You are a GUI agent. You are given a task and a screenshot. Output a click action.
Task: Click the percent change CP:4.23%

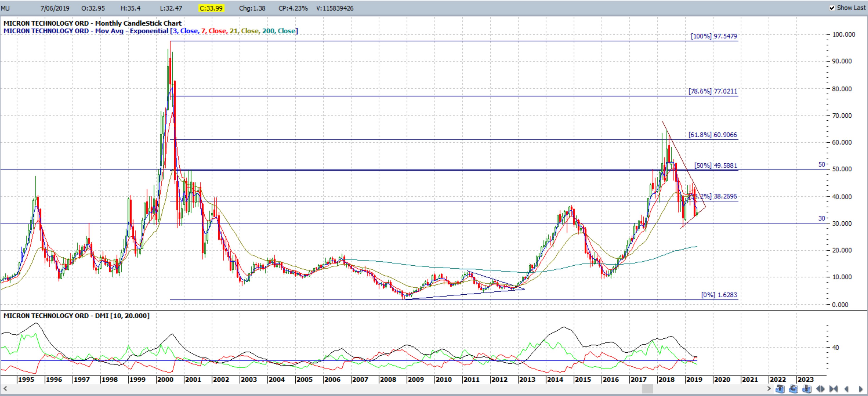pos(293,8)
